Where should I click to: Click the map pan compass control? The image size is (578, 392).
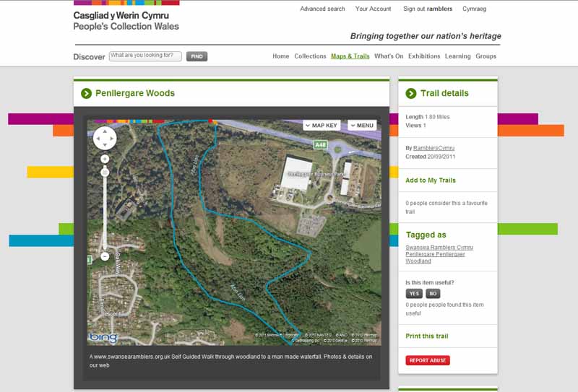[x=105, y=136]
